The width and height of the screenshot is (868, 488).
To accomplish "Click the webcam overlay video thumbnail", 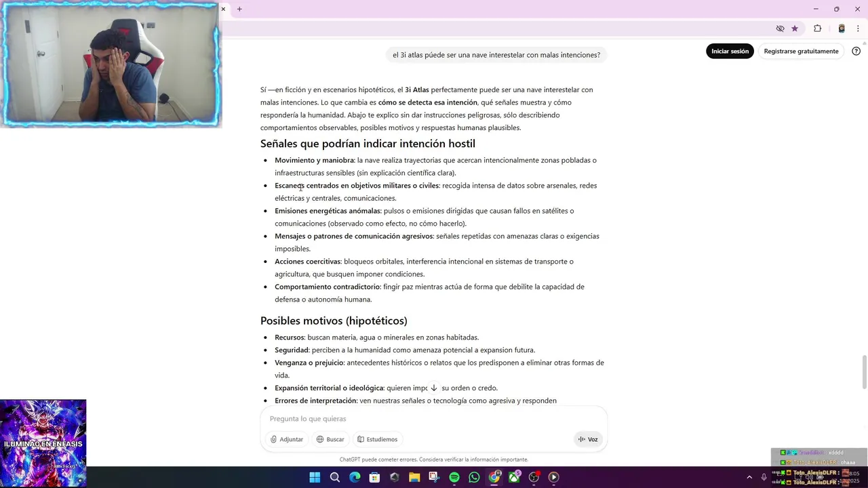I will [x=110, y=64].
